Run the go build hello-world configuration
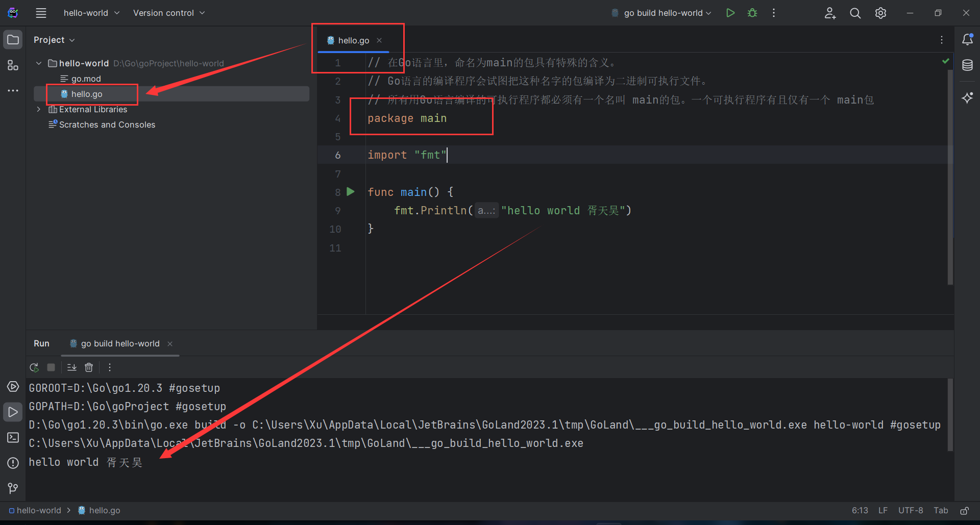The height and width of the screenshot is (525, 980). pos(730,13)
